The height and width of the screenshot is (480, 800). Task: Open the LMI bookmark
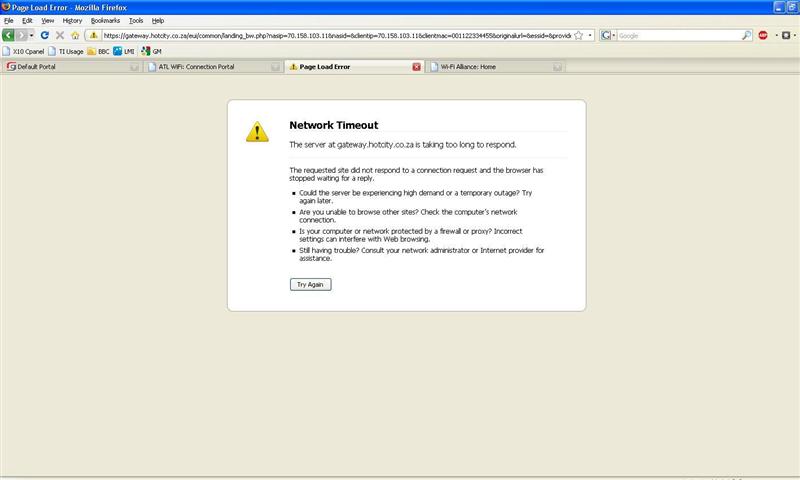(x=124, y=51)
